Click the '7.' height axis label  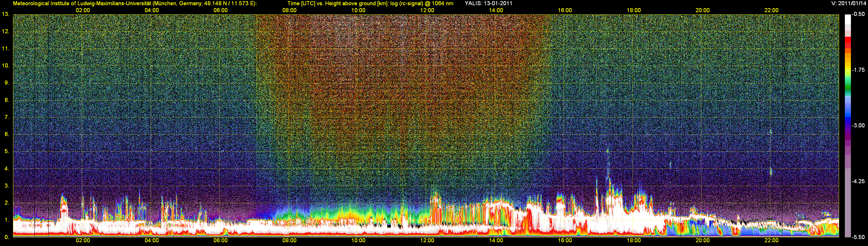click(x=7, y=117)
